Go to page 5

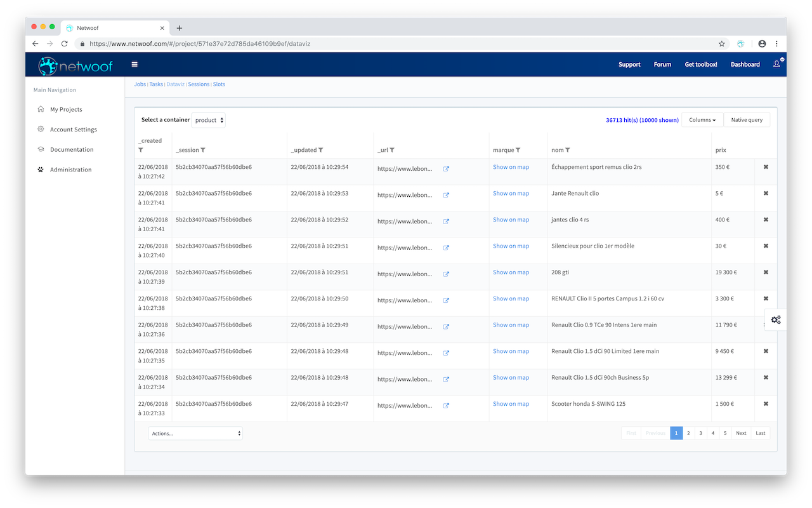(x=725, y=433)
